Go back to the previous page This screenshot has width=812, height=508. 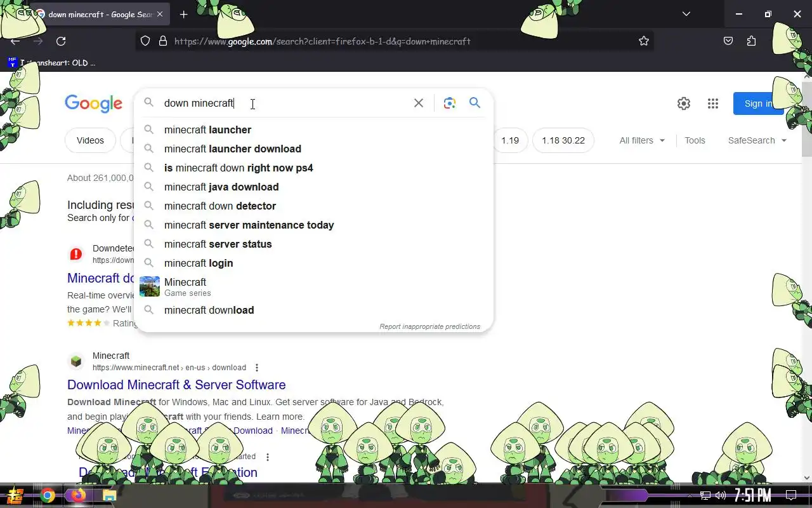(x=15, y=41)
